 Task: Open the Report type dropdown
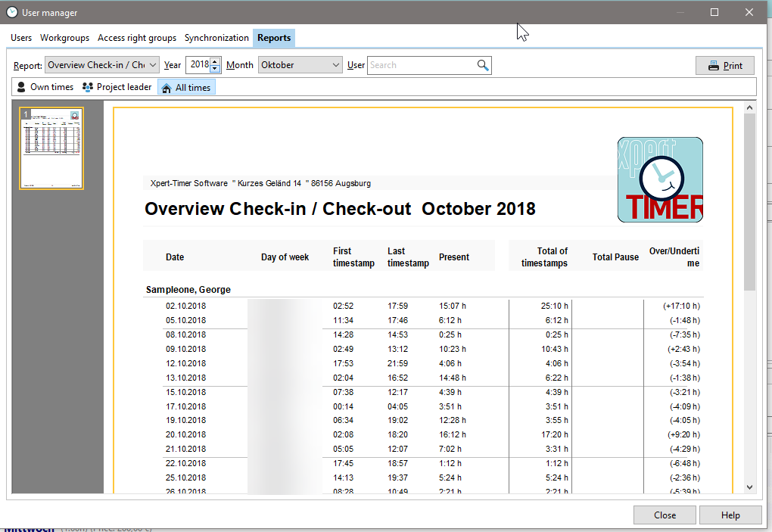pos(102,65)
